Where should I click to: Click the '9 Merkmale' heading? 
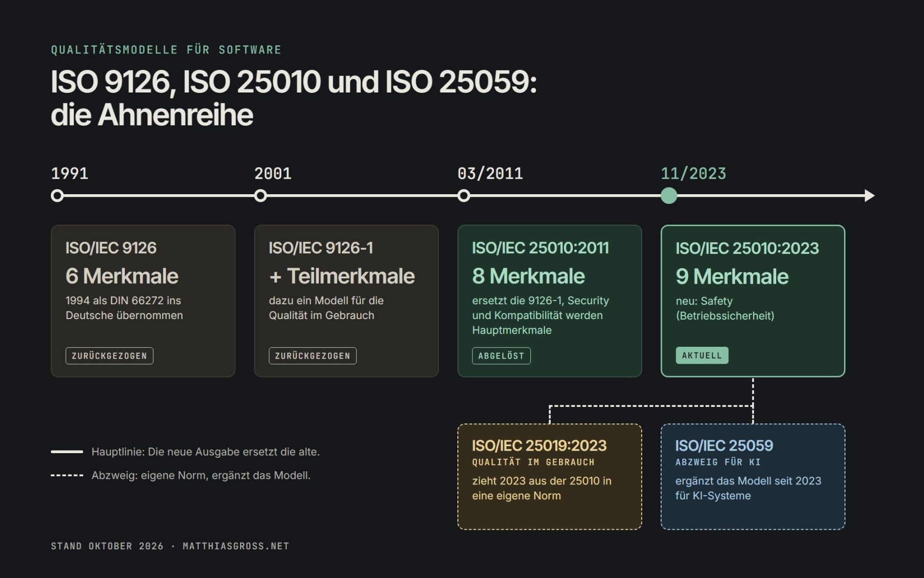point(732,277)
